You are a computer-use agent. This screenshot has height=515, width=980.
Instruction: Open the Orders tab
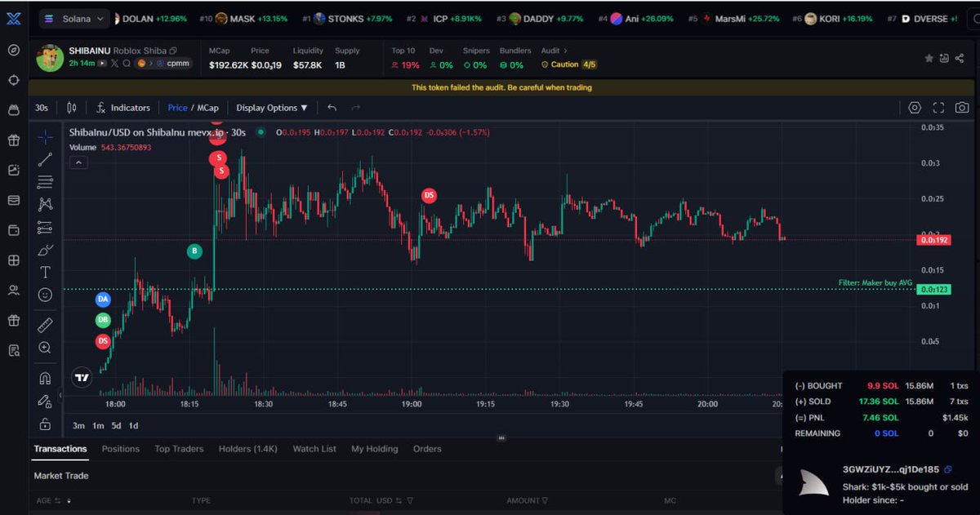[427, 449]
